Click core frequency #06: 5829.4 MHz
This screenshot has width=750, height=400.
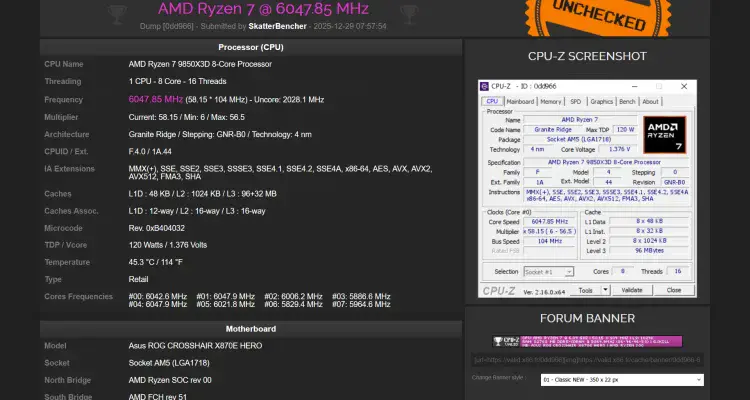[293, 304]
